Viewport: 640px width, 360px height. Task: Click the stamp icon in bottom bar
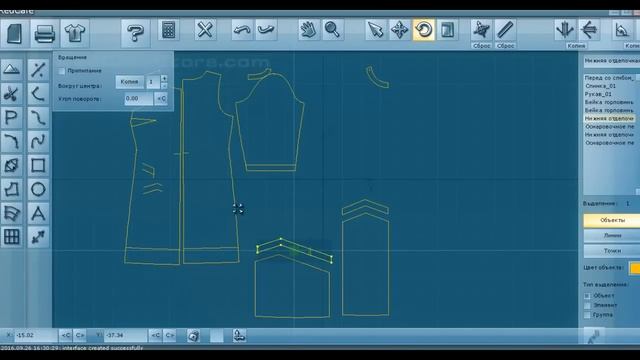tap(240, 336)
